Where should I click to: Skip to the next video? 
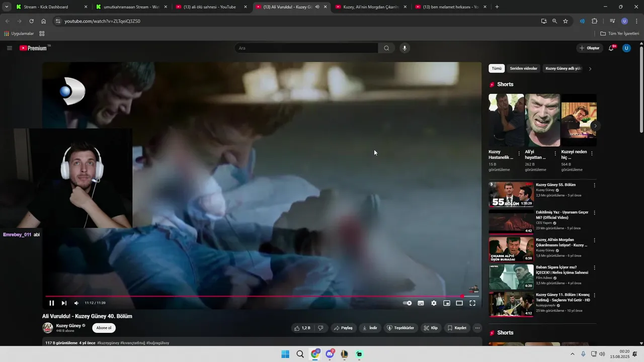tap(64, 303)
